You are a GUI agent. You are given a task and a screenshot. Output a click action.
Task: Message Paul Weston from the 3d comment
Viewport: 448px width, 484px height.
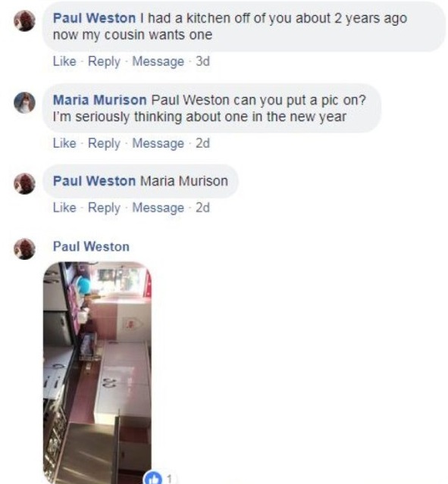click(158, 61)
